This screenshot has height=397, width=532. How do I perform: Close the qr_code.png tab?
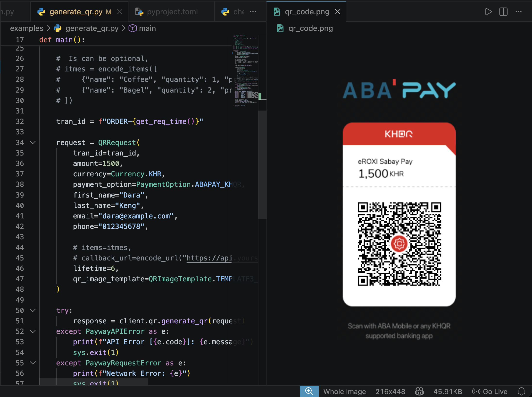tap(338, 12)
